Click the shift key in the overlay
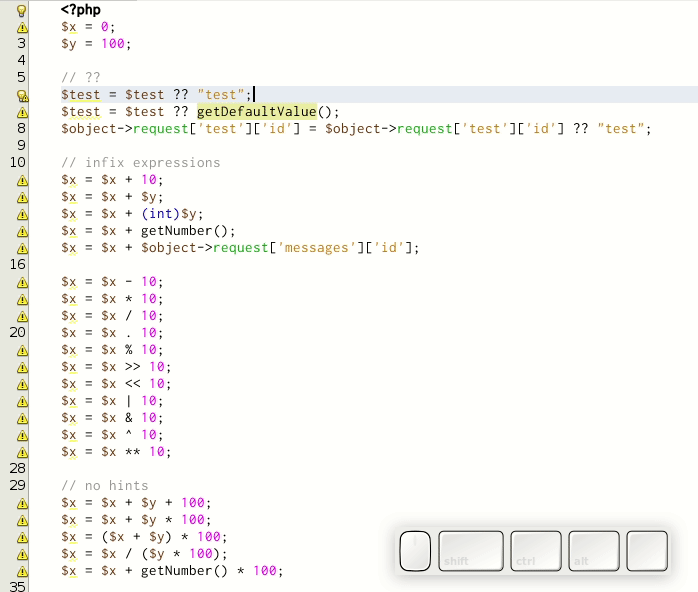This screenshot has width=698, height=592. [470, 551]
